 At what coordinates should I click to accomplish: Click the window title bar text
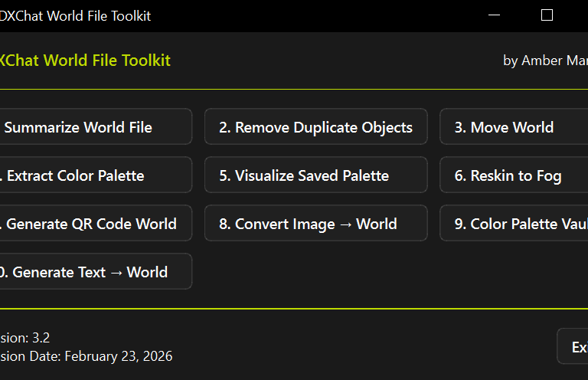click(x=77, y=16)
